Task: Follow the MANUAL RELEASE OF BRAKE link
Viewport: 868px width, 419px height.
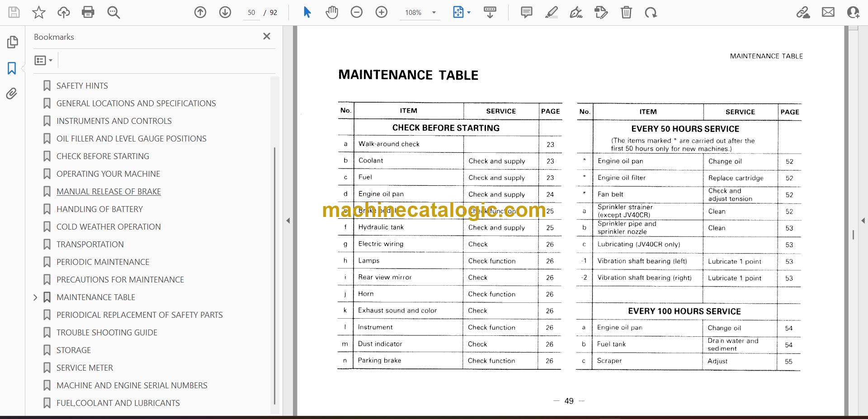Action: pos(108,192)
